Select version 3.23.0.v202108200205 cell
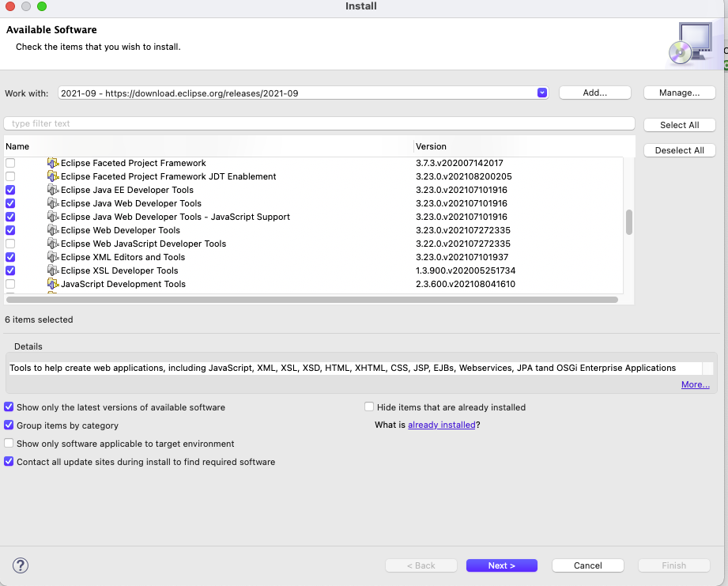Screen dimensions: 728x586 tap(464, 176)
